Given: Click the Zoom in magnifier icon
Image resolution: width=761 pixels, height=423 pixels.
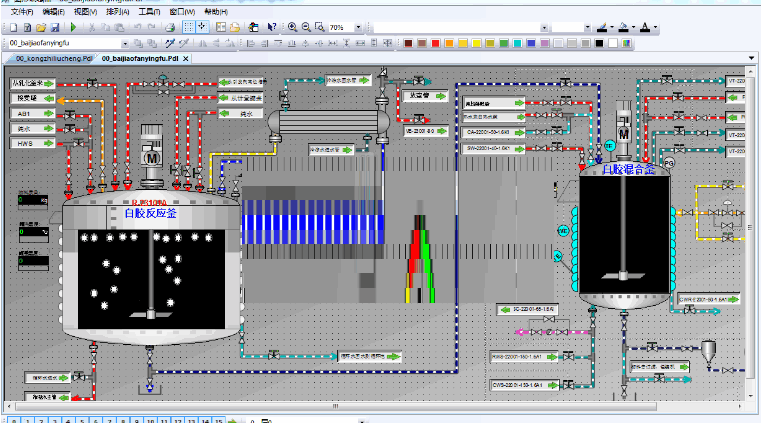Looking at the screenshot, I should pyautogui.click(x=292, y=27).
